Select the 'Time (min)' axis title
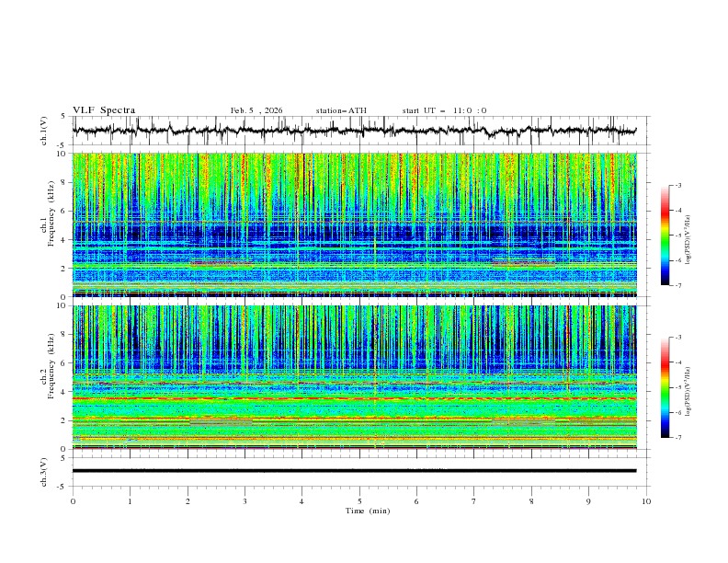Viewport: 728px width, 563px height. [368, 511]
